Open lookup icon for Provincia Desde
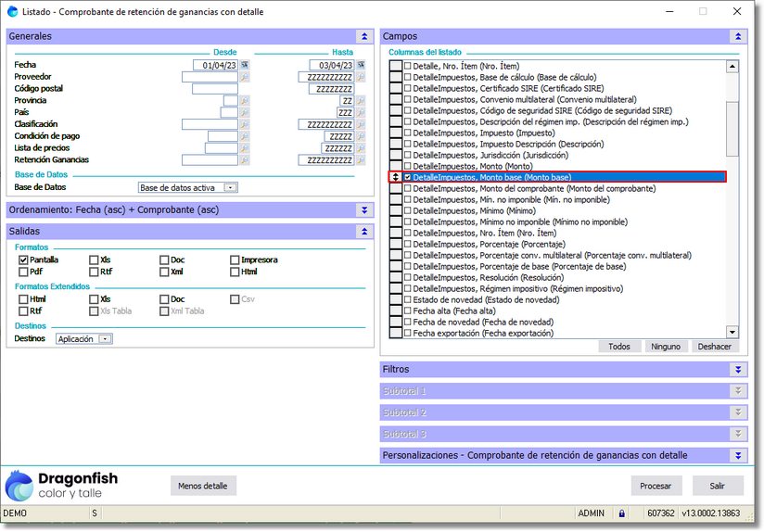Viewport: 764px width, 532px height. click(x=245, y=100)
